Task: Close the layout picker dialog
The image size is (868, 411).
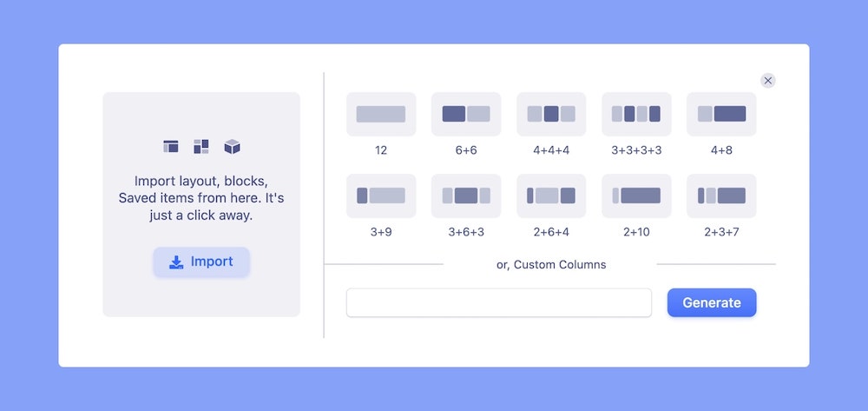Action: 768,81
